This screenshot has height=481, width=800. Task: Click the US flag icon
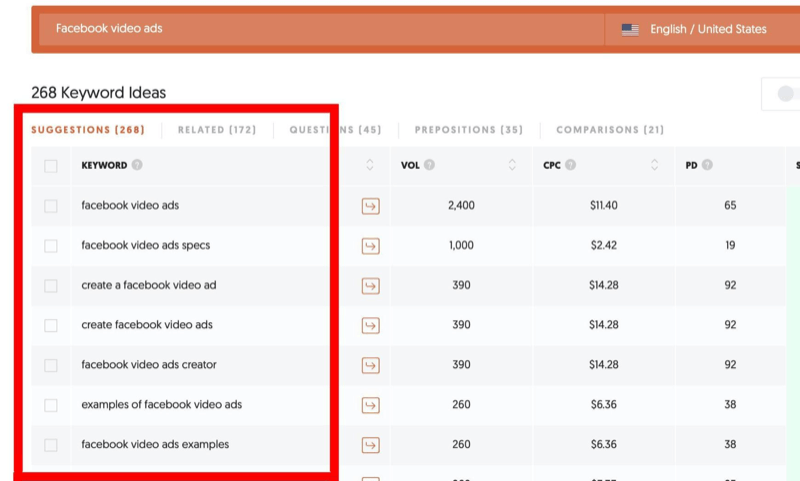pos(630,30)
